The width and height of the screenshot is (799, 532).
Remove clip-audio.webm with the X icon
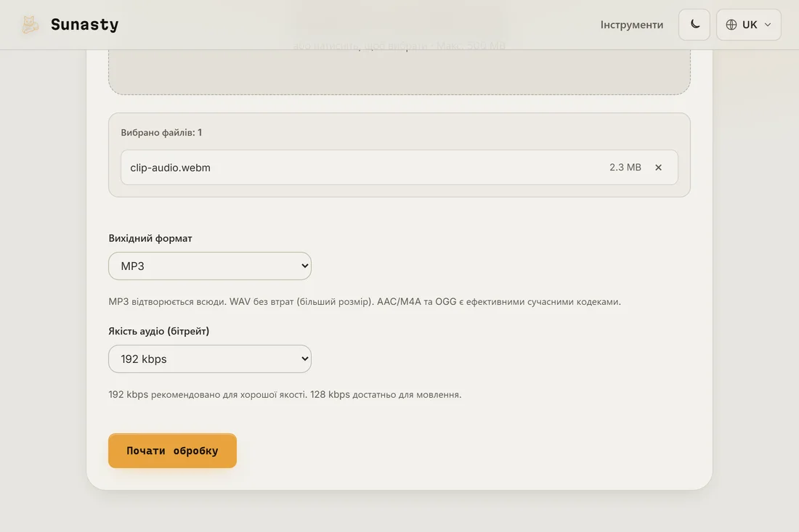(658, 168)
